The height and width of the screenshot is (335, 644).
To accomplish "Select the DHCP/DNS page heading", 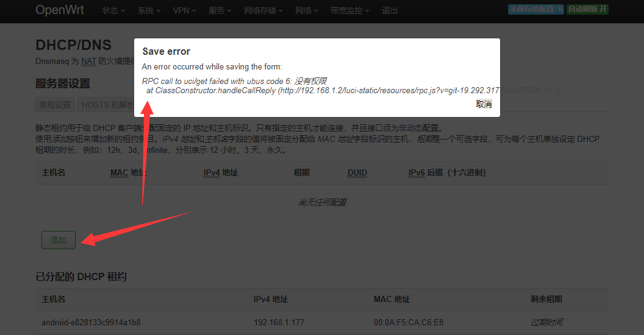I will (74, 44).
